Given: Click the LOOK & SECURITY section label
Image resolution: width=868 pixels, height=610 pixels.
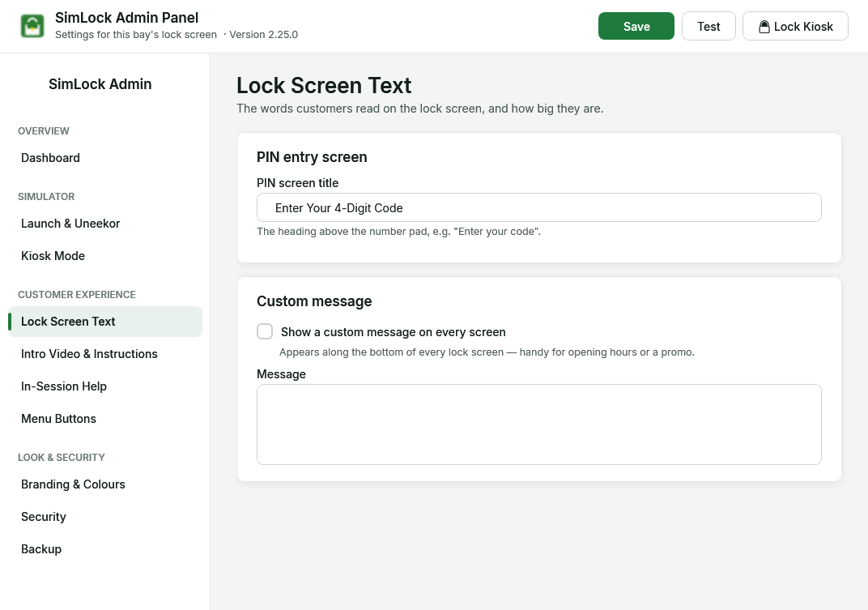Looking at the screenshot, I should point(61,458).
